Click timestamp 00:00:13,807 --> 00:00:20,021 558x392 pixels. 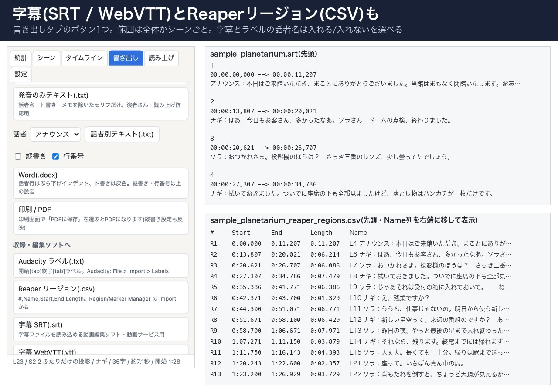[x=263, y=111]
